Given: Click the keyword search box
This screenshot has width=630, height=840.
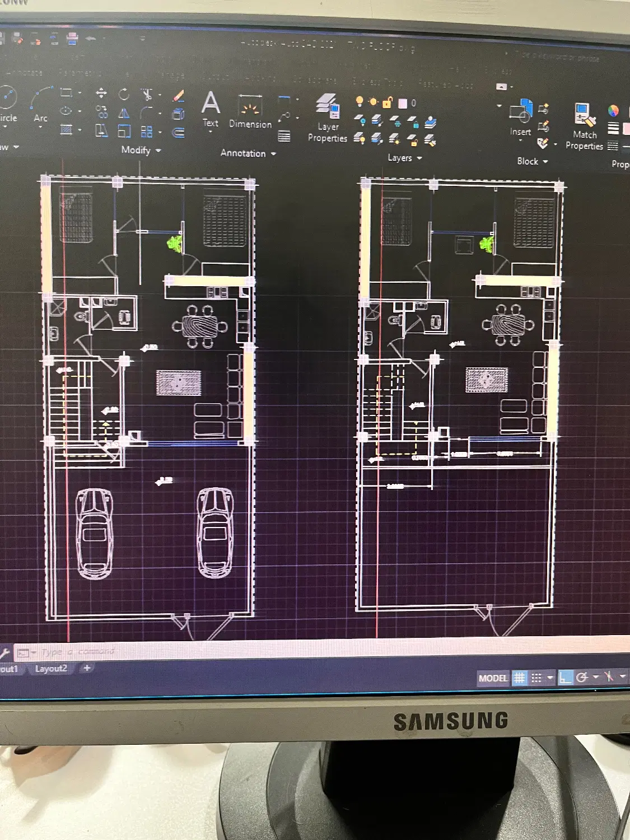Looking at the screenshot, I should [x=557, y=57].
